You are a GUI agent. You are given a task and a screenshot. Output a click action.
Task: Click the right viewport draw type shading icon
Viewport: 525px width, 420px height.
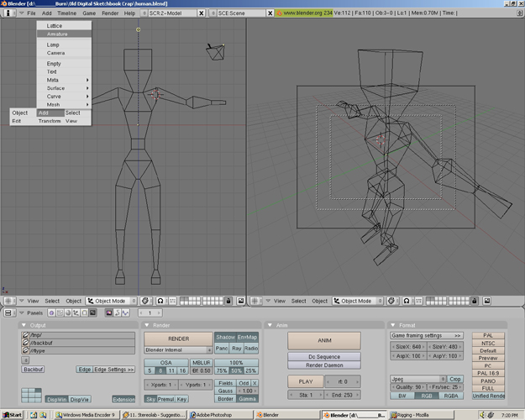[x=391, y=301]
